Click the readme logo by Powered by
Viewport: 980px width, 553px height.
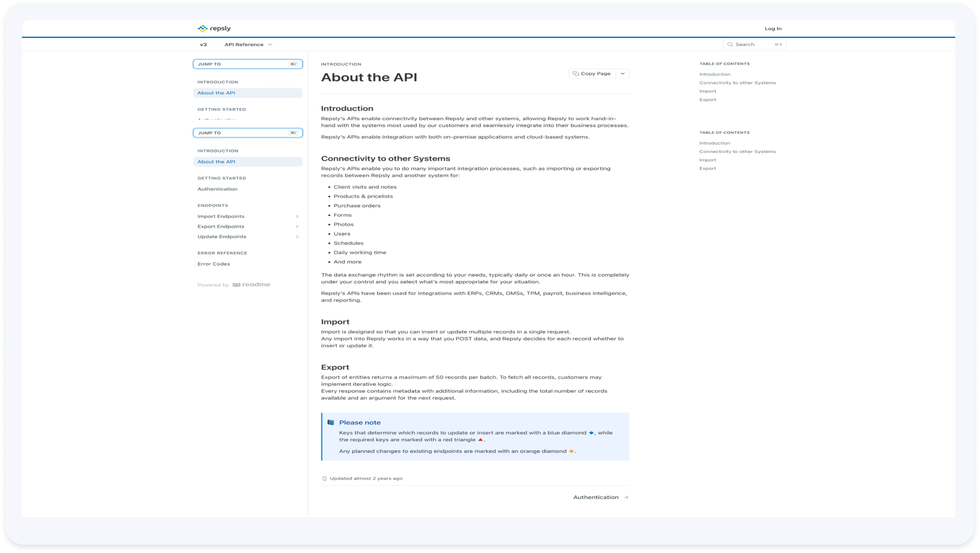(x=252, y=285)
